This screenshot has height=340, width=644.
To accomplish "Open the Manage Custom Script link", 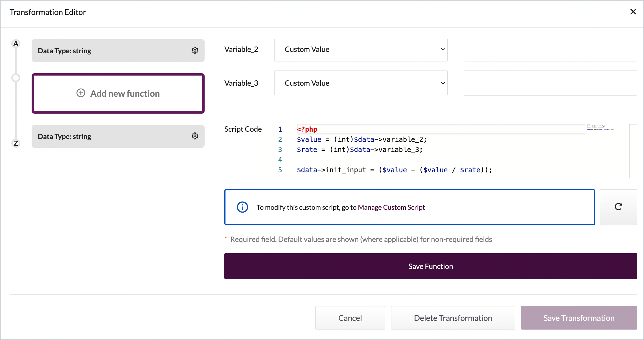I will pyautogui.click(x=391, y=207).
